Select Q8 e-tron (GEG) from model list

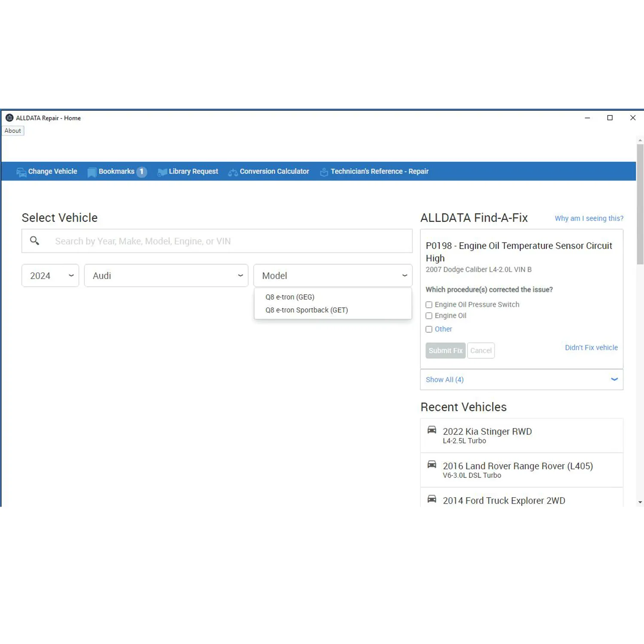290,297
